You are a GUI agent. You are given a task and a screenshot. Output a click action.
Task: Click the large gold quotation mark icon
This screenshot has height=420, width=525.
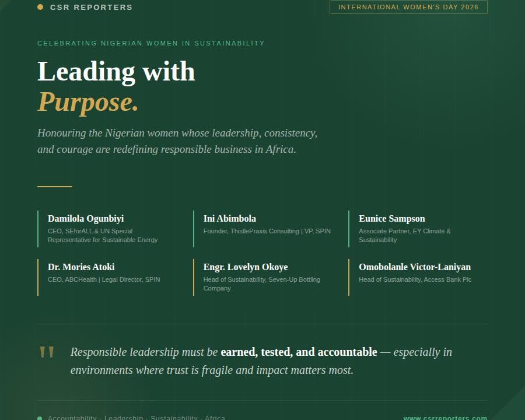pos(47,353)
